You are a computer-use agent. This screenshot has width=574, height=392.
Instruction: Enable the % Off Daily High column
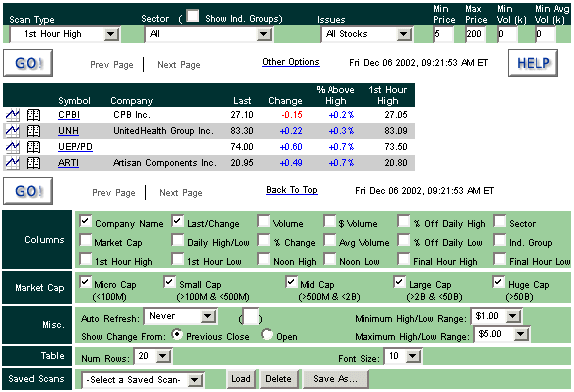404,221
